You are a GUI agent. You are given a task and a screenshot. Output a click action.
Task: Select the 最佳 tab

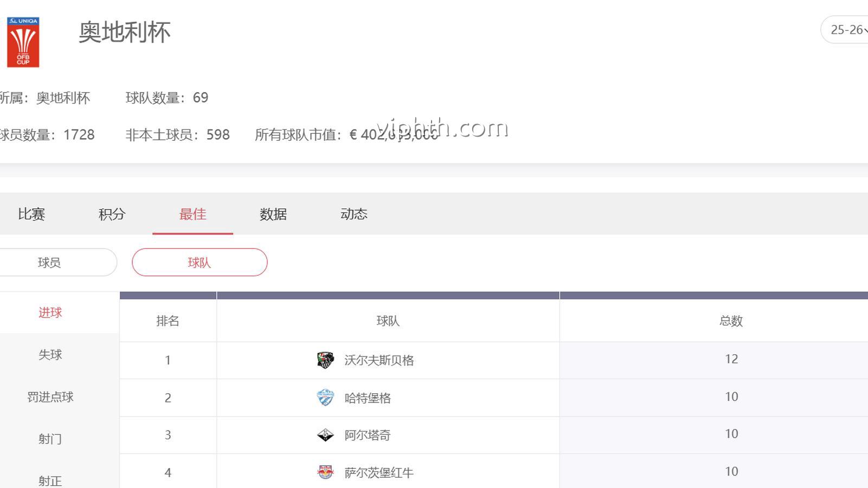(192, 214)
